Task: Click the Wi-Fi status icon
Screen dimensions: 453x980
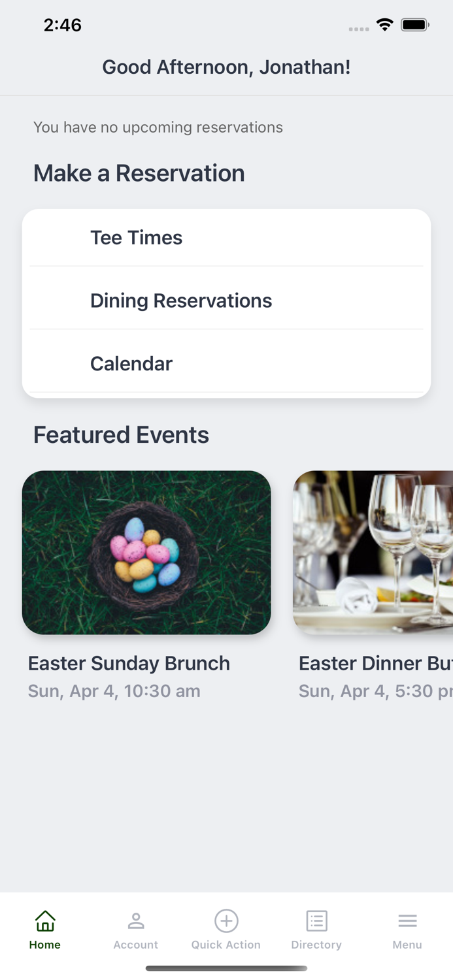Action: coord(384,25)
